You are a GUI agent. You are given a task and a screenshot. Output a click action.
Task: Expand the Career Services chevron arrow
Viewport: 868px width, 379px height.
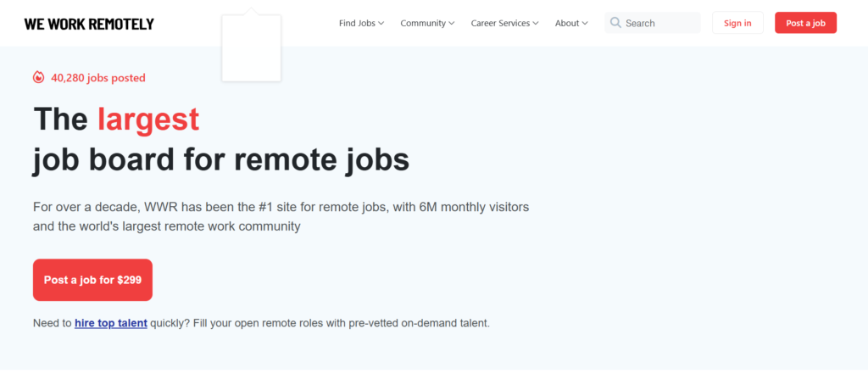pyautogui.click(x=536, y=23)
